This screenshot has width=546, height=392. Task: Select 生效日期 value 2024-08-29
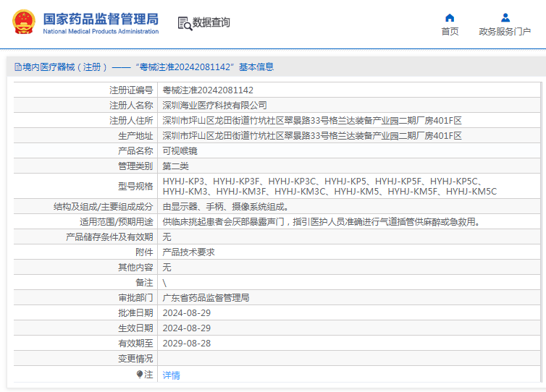tap(187, 328)
